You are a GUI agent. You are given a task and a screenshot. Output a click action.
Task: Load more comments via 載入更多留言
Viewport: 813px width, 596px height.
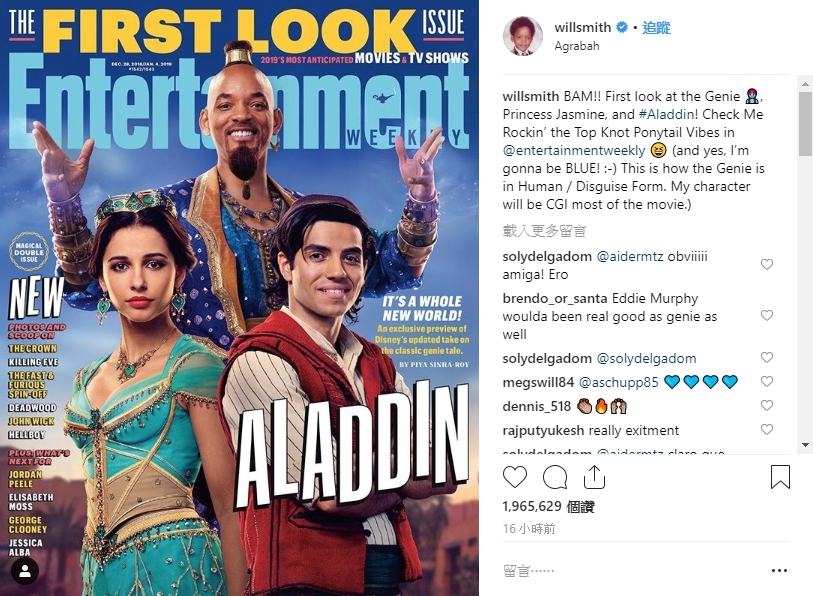(544, 231)
